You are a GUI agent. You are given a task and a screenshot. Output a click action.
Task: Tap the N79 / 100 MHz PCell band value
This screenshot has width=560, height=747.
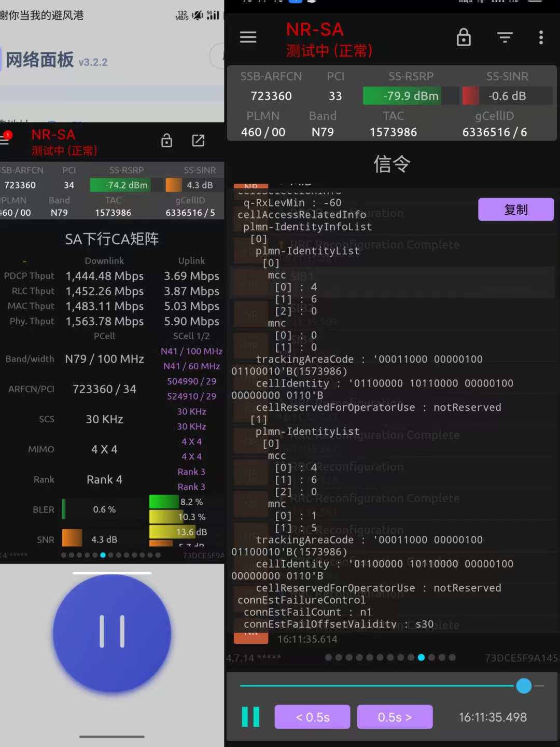coord(104,359)
